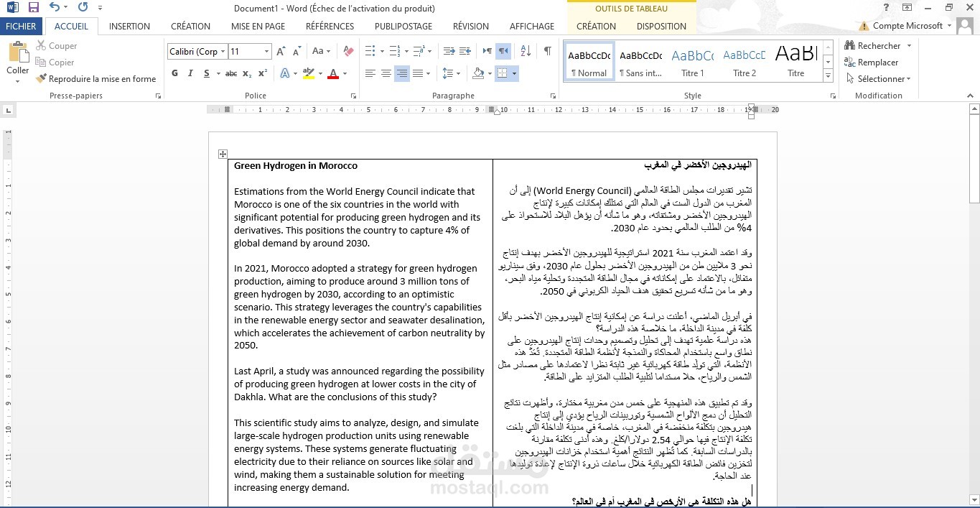Viewport: 980px width, 508px height.
Task: Redo action in quick access toolbar
Action: coord(83,8)
